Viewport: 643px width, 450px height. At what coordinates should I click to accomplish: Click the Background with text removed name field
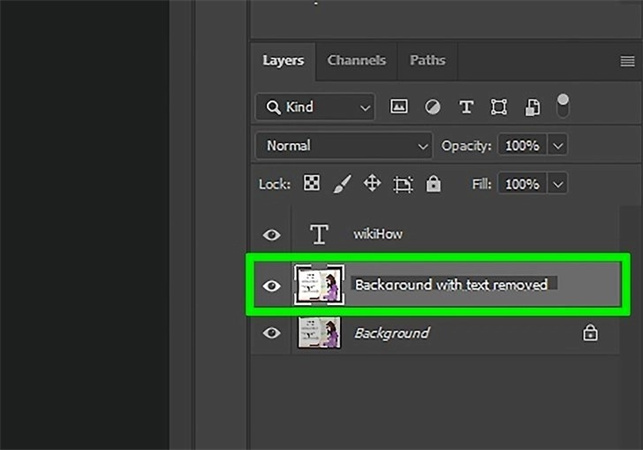click(x=454, y=284)
